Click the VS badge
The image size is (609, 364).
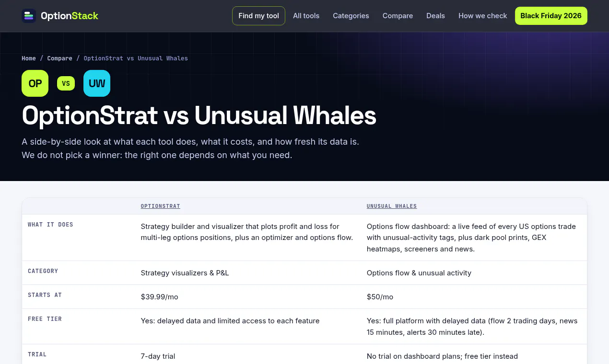66,83
